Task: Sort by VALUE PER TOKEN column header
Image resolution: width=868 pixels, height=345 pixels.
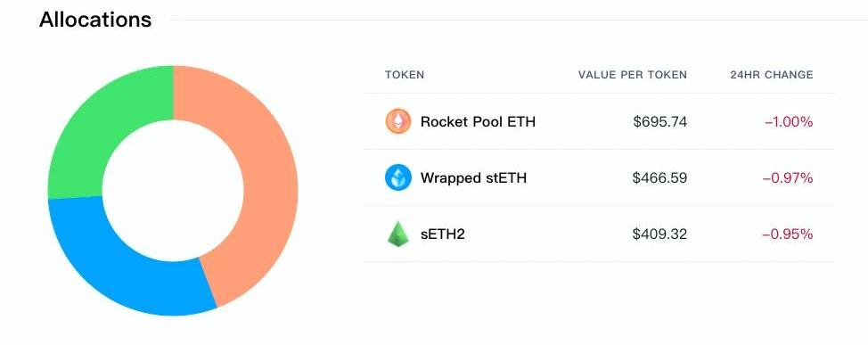Action: pos(632,75)
